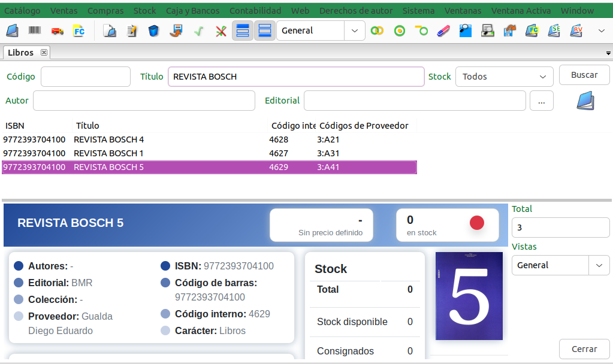The height and width of the screenshot is (364, 613).
Task: Open the Compras menu
Action: tap(105, 11)
